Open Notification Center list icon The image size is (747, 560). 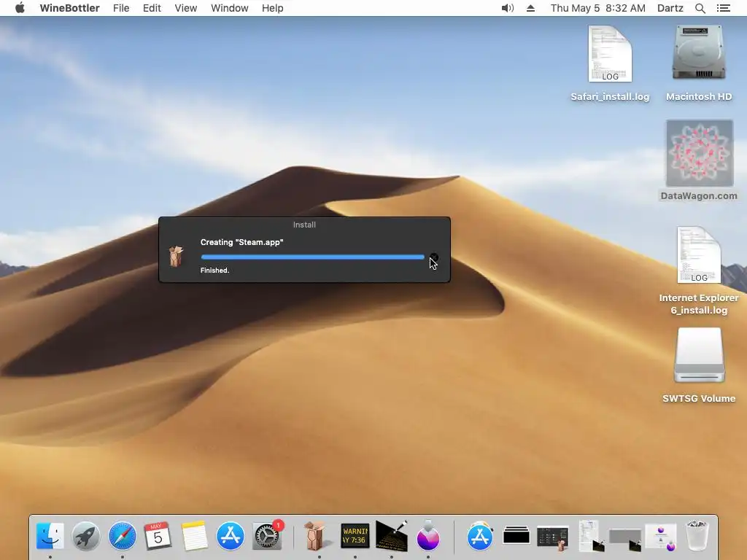pyautogui.click(x=723, y=8)
